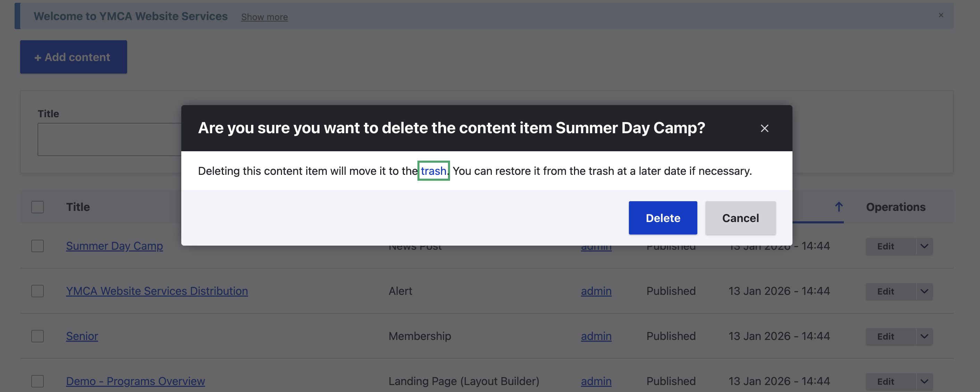Open admin author link in Senior row
This screenshot has height=392, width=980.
pos(596,336)
